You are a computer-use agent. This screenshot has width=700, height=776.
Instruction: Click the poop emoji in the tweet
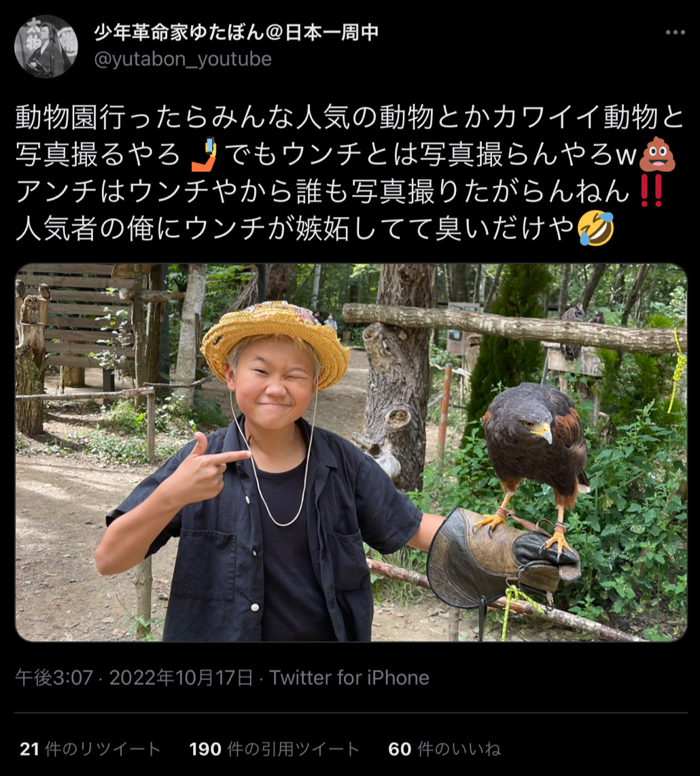click(657, 154)
